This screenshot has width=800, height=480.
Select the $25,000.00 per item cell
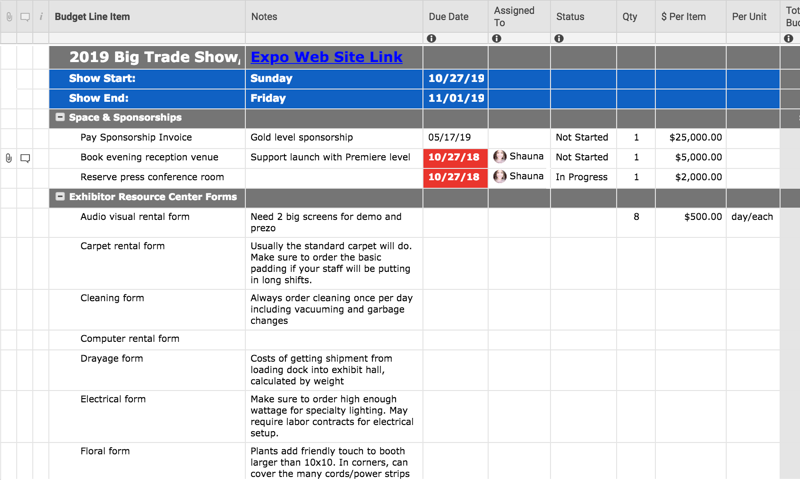(691, 138)
